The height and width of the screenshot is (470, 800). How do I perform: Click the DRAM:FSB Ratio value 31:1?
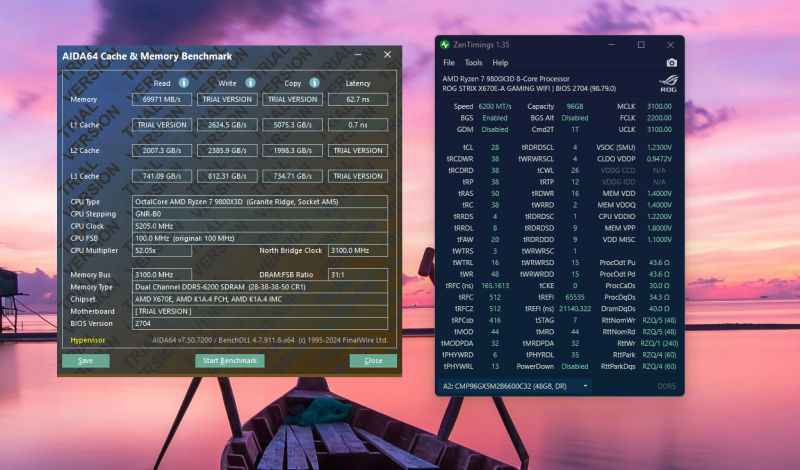pos(358,275)
